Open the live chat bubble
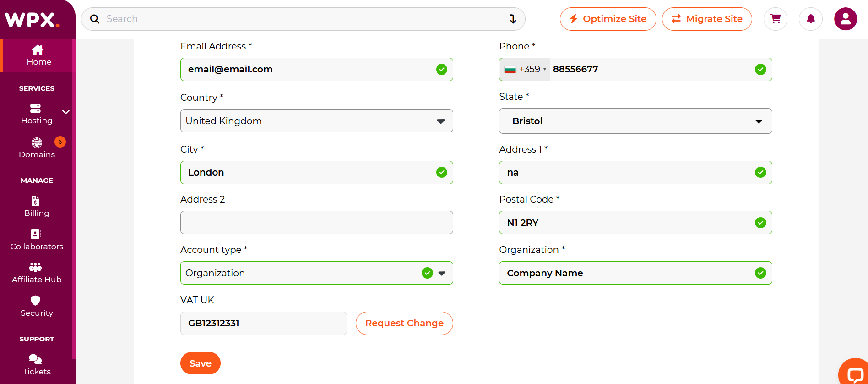This screenshot has height=384, width=868. coord(854,374)
